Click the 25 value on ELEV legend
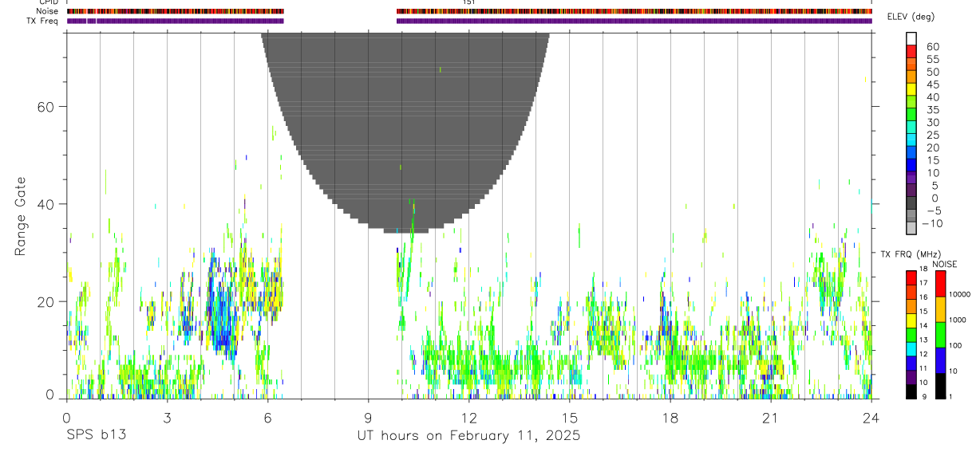This screenshot has height=452, width=980. [x=932, y=136]
